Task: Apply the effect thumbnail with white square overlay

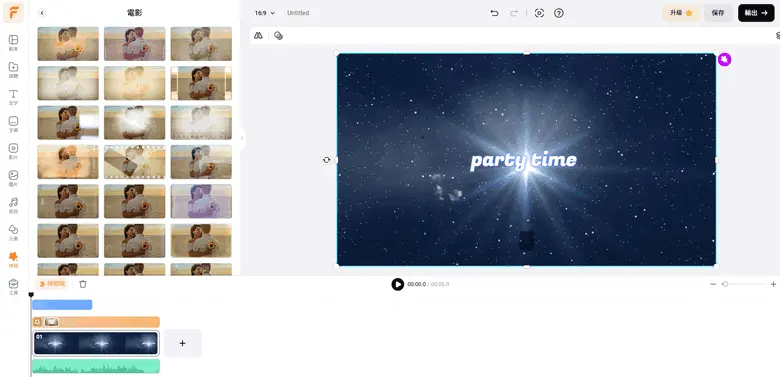Action: click(68, 122)
